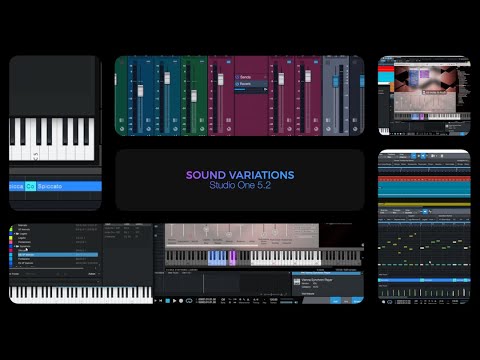The image size is (480, 360).
Task: Click the Synchron Player screenshot thumbnail
Action: [424, 96]
